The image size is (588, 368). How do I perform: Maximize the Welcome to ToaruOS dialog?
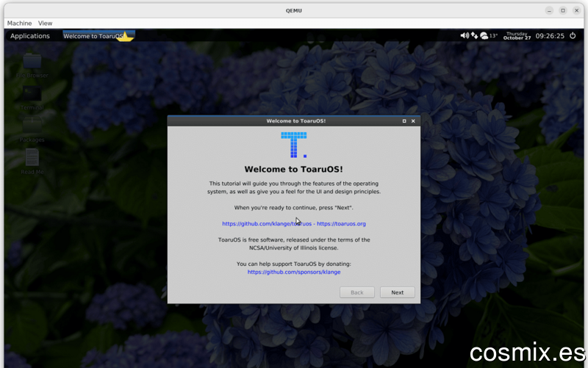click(x=404, y=121)
